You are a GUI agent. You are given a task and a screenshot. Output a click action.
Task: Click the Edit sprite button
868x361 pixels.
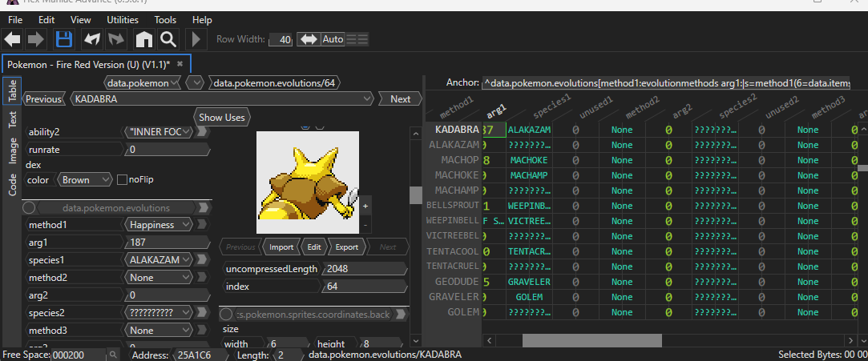(314, 247)
